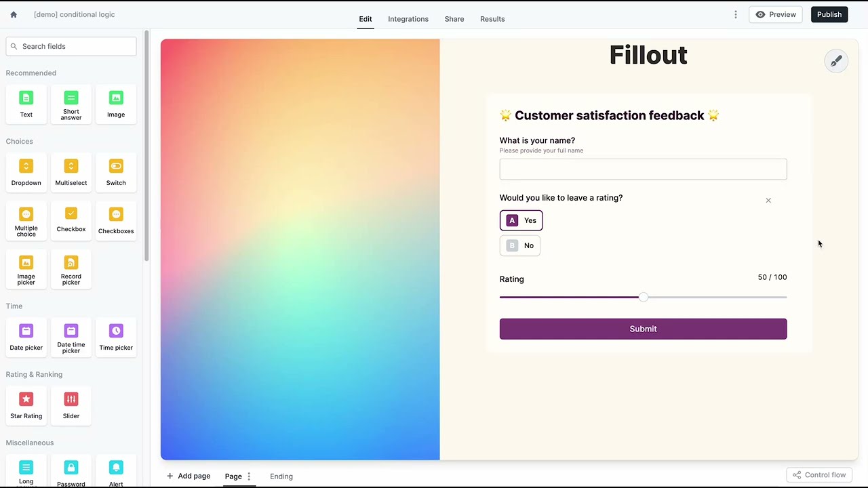Open the theme paintbrush editor
This screenshot has height=488, width=868.
coord(836,61)
